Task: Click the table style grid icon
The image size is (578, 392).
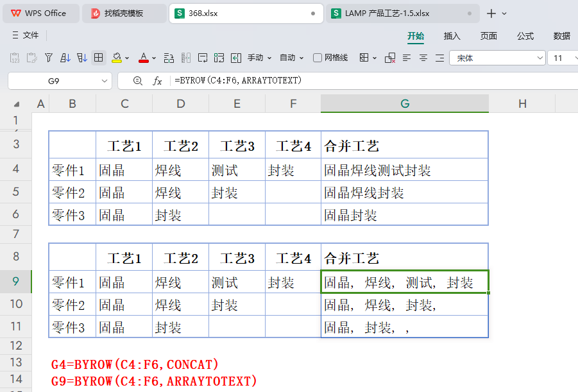Action: [364, 58]
